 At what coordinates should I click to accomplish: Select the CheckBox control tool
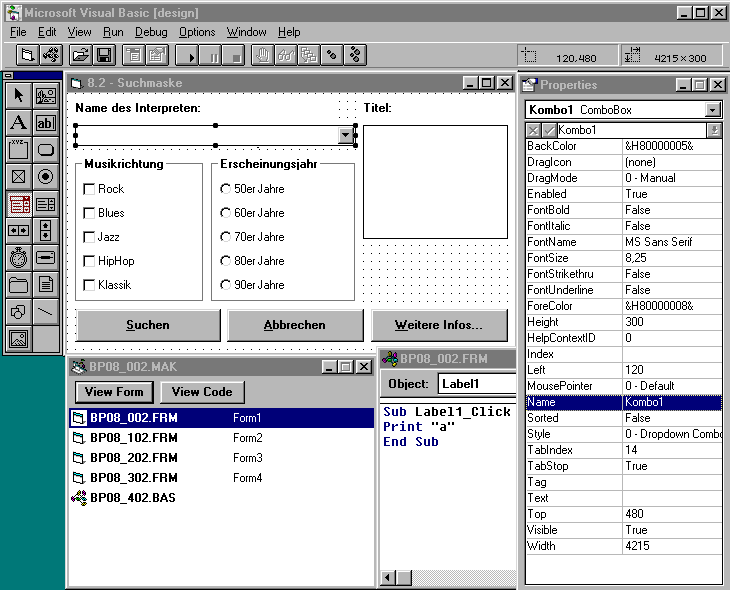[x=18, y=177]
